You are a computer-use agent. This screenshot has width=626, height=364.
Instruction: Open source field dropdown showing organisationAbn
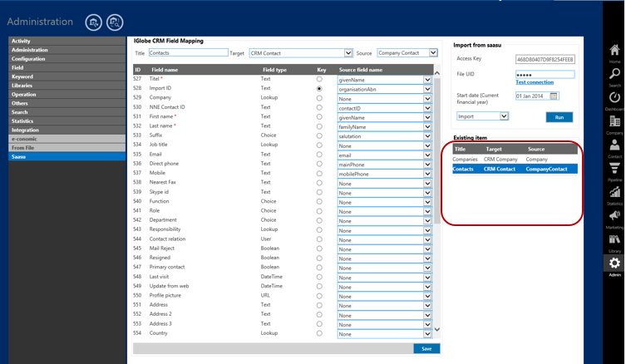click(384, 90)
